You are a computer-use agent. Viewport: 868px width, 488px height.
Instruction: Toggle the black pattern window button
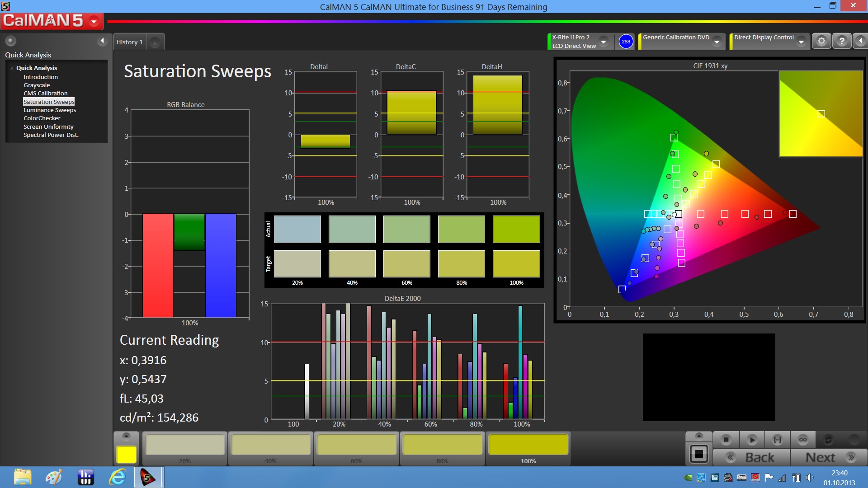pyautogui.click(x=698, y=454)
